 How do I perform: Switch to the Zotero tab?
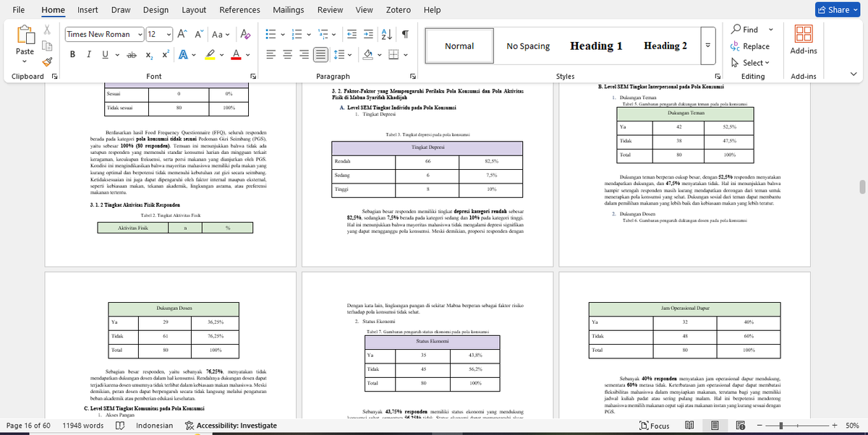tap(398, 9)
